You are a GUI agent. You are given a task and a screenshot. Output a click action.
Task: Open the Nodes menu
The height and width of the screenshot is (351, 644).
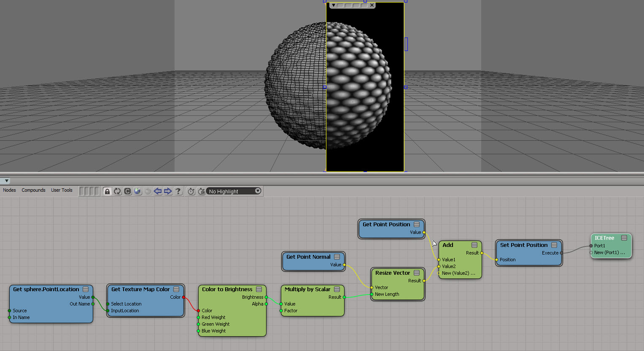coord(9,190)
